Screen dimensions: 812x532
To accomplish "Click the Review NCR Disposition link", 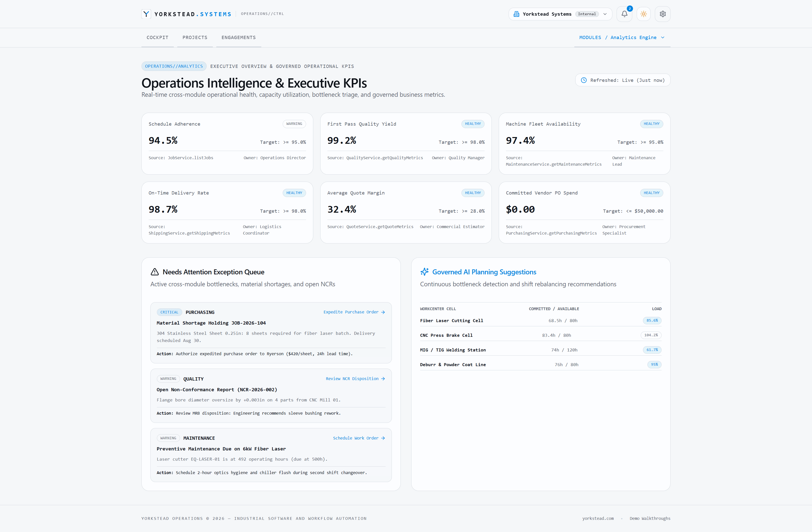I will tap(355, 379).
